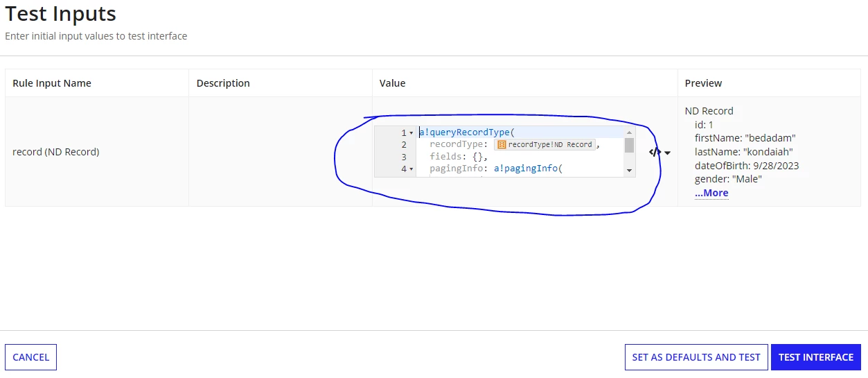The height and width of the screenshot is (378, 868).
Task: Click the dateOfBirth: 9/28/2023 preview value
Action: [x=747, y=166]
